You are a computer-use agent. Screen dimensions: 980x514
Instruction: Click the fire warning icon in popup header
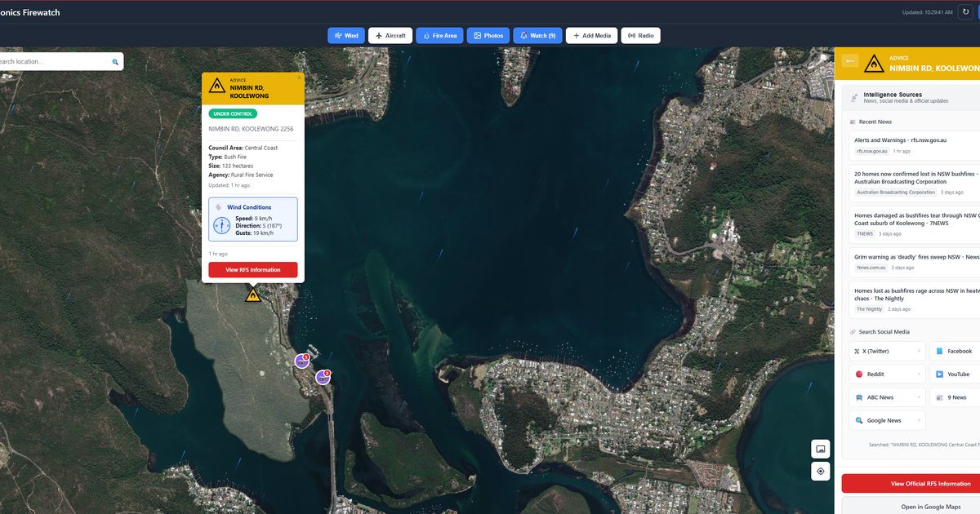[x=216, y=86]
